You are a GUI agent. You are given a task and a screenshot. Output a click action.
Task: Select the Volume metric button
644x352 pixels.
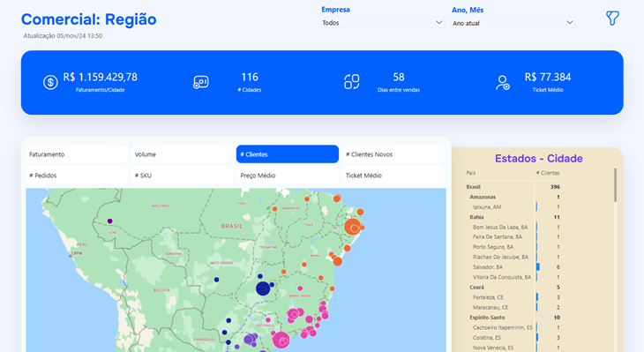click(182, 154)
